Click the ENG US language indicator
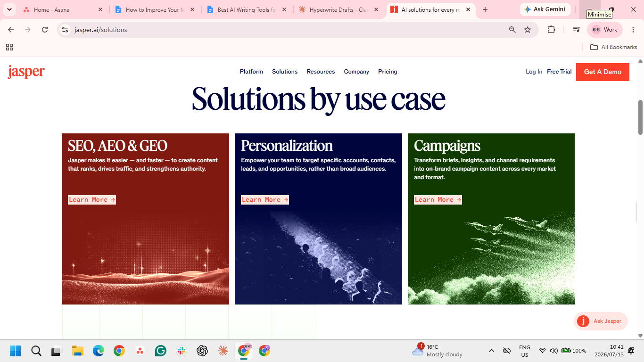The image size is (644, 362). pos(525,351)
